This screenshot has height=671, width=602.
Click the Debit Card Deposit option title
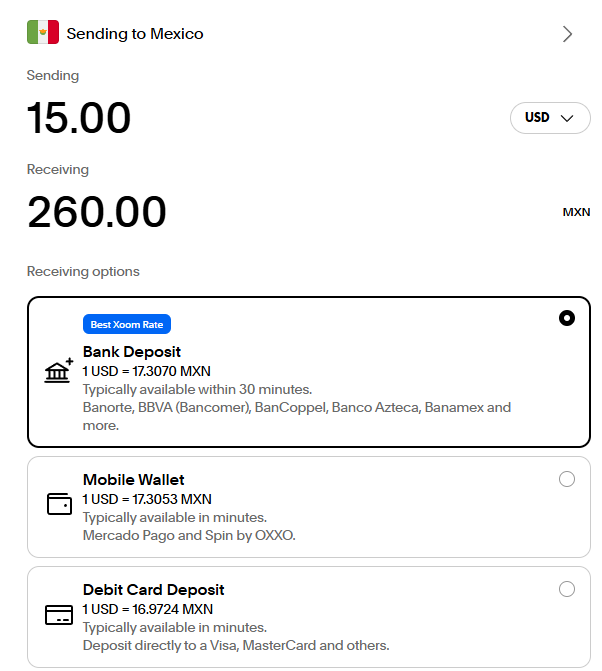[154, 590]
